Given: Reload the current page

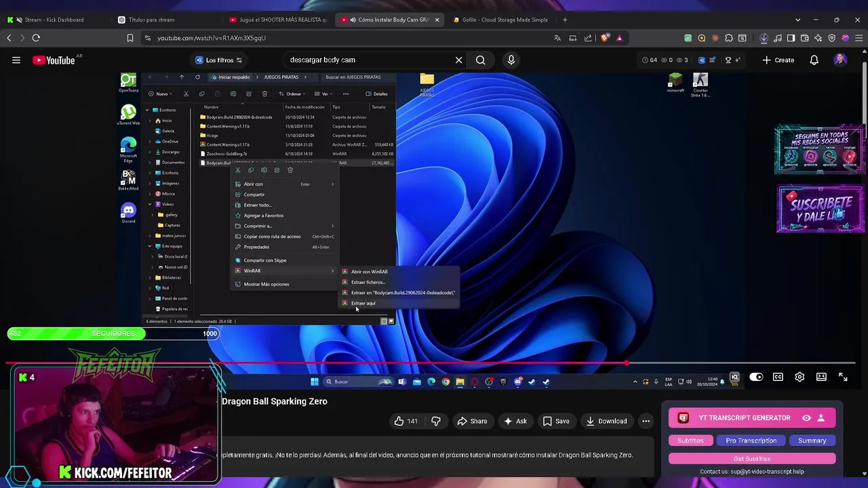Looking at the screenshot, I should (36, 38).
